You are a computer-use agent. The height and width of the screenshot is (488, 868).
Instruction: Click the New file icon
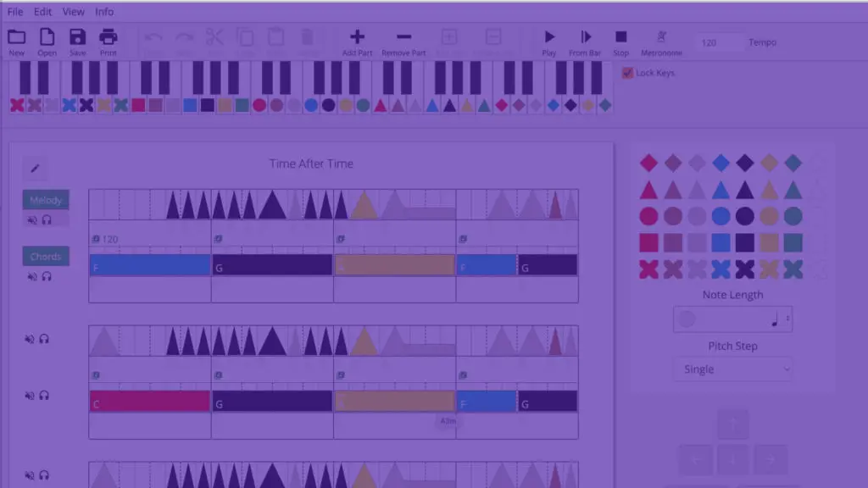pyautogui.click(x=16, y=37)
